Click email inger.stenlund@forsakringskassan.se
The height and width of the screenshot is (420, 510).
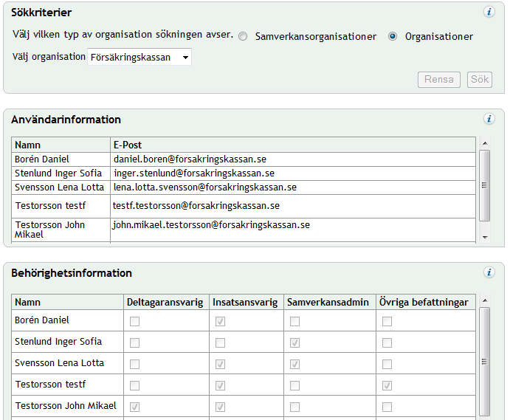pos(194,173)
